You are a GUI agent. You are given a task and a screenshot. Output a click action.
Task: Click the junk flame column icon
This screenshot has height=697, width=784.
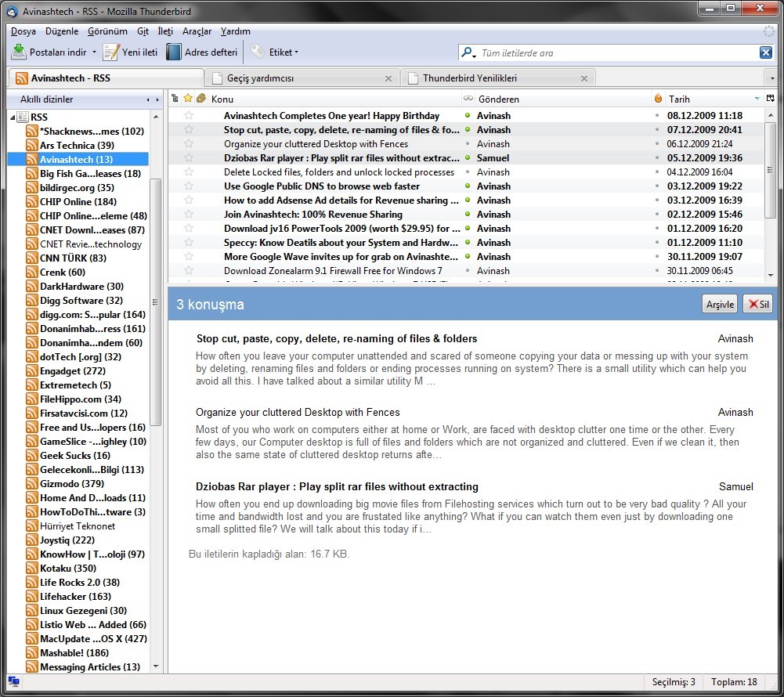tap(658, 98)
